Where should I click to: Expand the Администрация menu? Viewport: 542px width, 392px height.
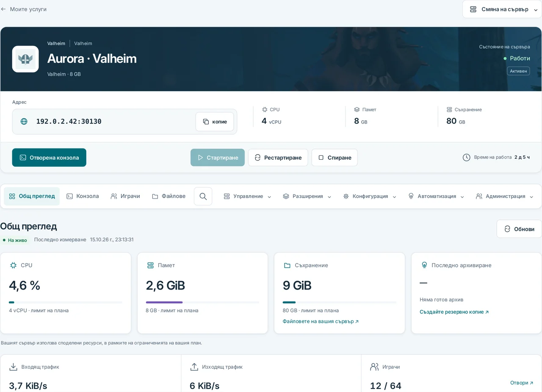(x=505, y=196)
